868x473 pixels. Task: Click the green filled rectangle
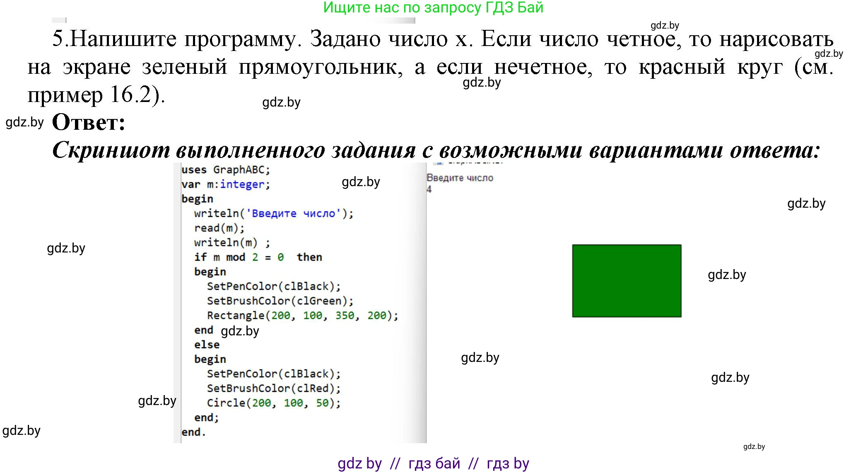click(626, 281)
